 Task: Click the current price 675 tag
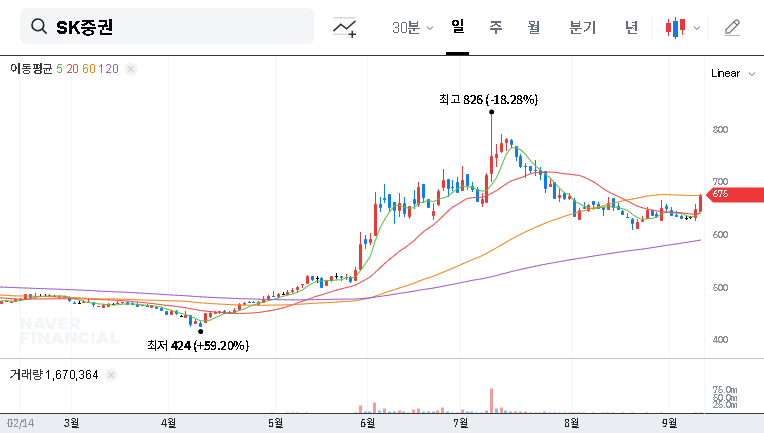[735, 194]
